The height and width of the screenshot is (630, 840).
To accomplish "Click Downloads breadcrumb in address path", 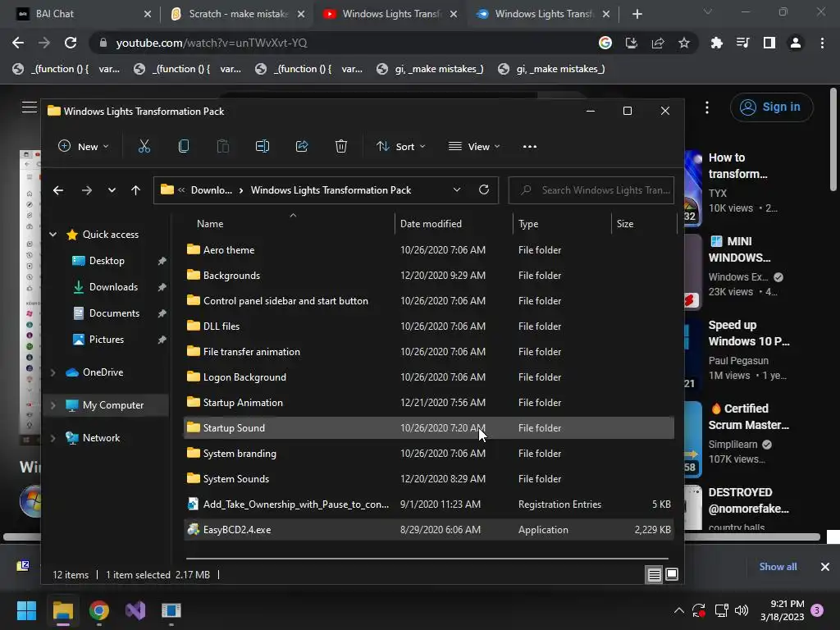I will [212, 190].
